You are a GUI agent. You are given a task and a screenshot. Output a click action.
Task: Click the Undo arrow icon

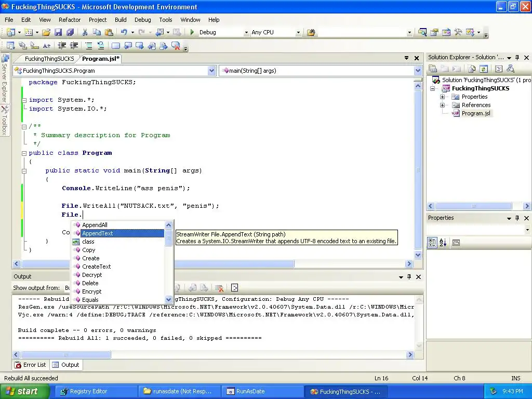coord(124,32)
